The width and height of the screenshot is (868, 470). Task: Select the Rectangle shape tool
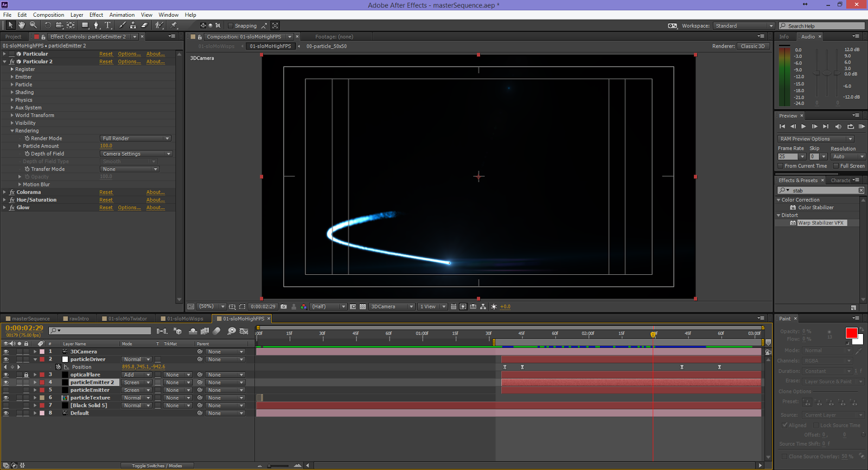click(85, 25)
